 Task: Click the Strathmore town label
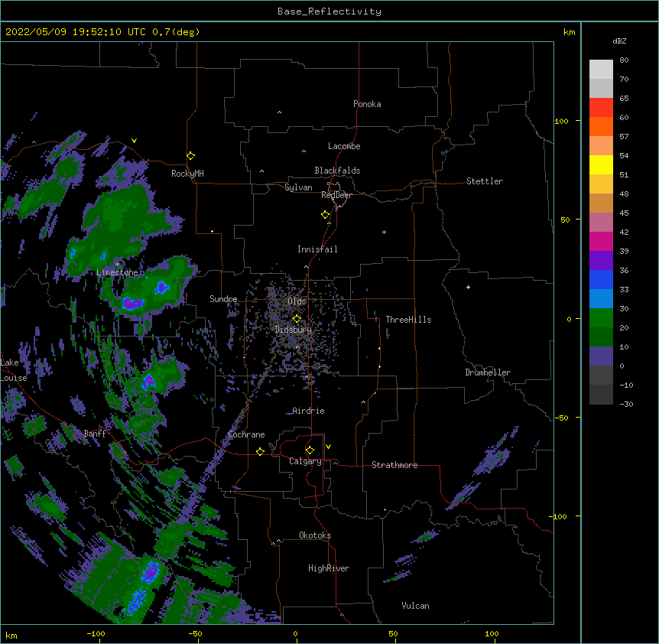coord(394,465)
